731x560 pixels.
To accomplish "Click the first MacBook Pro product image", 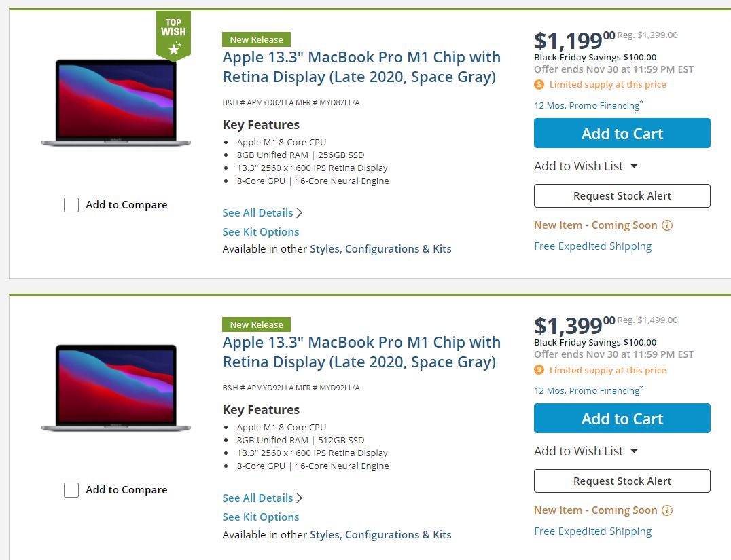I will point(116,102).
